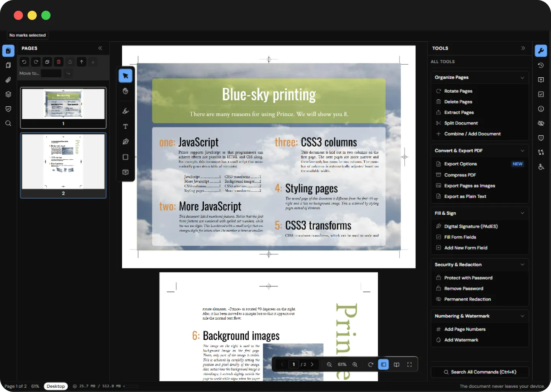Click the Move to page input
Viewport: 551px width, 392px height.
click(x=51, y=73)
